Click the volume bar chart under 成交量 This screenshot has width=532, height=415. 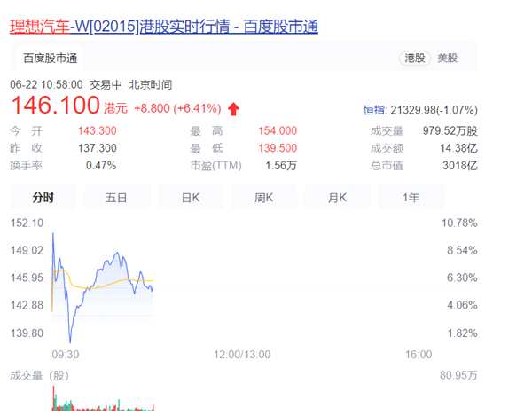103,398
